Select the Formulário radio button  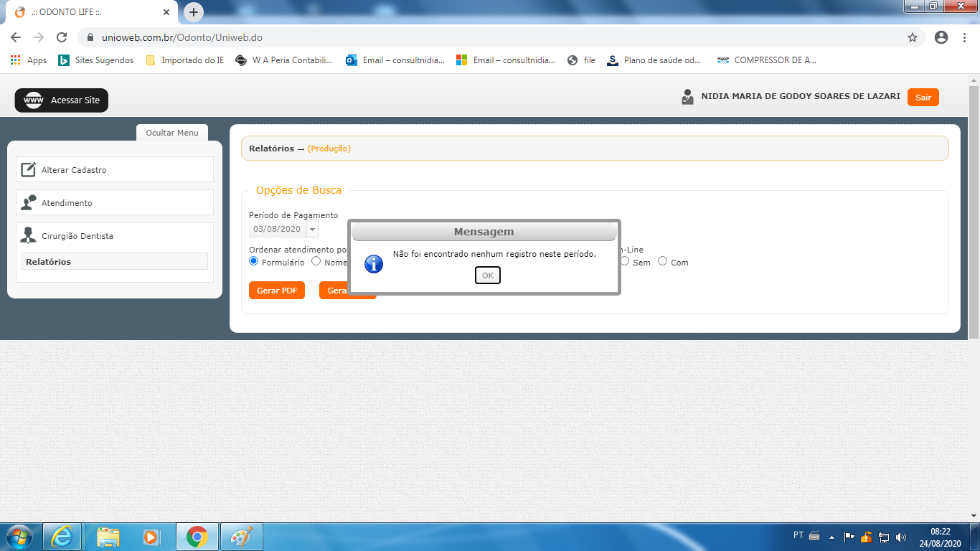[x=253, y=261]
